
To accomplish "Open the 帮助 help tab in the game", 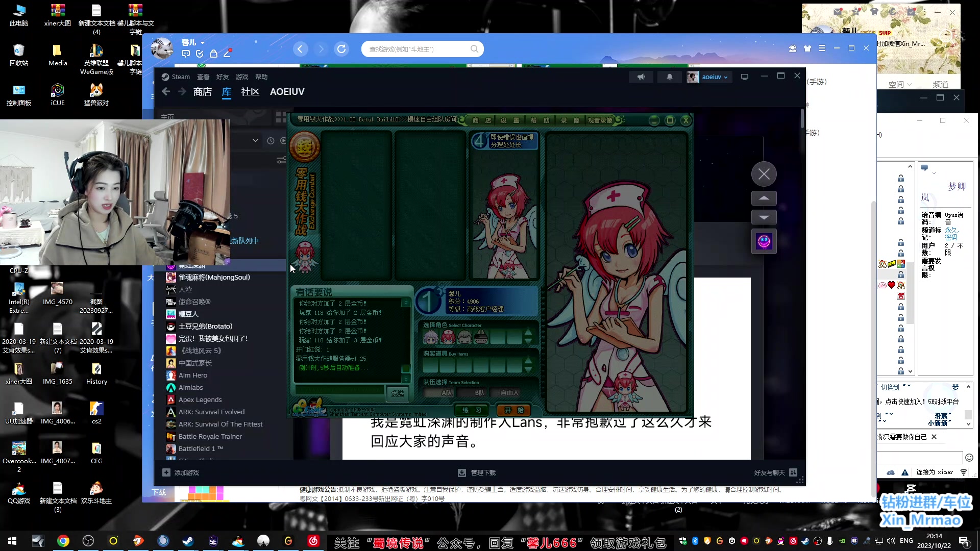I will coord(540,120).
